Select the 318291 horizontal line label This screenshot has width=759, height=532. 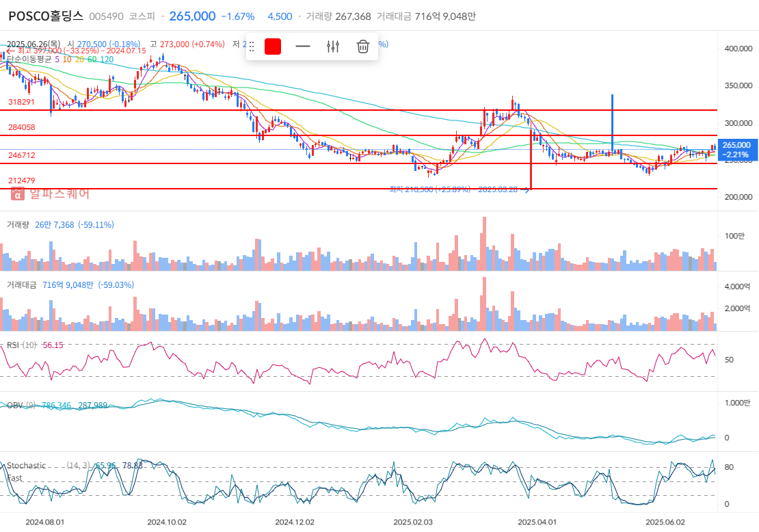[x=21, y=102]
